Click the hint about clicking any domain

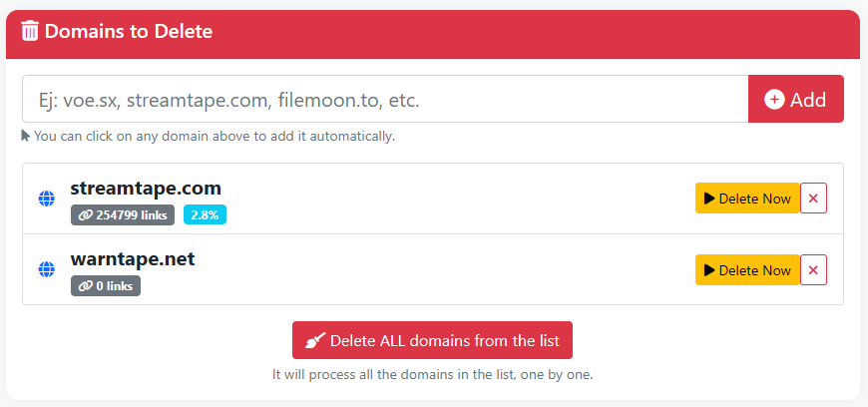point(214,136)
